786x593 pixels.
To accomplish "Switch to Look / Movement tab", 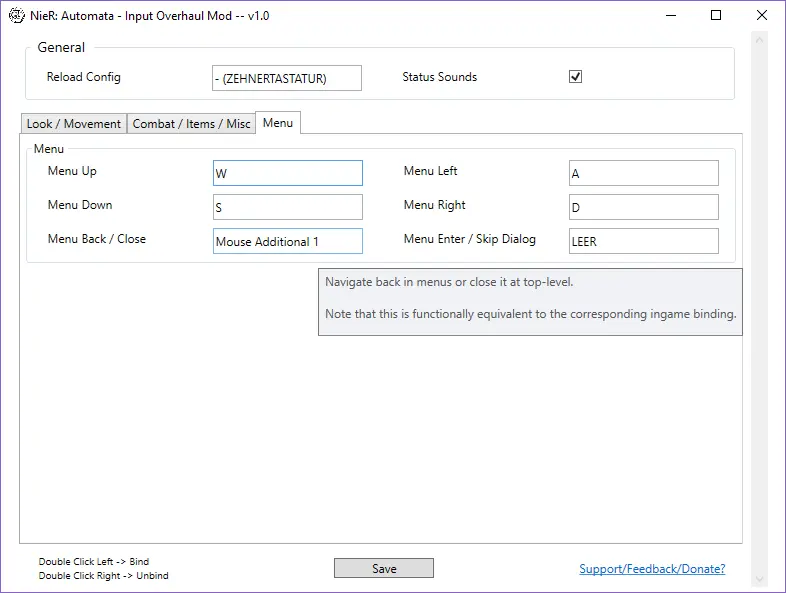I will click(73, 124).
